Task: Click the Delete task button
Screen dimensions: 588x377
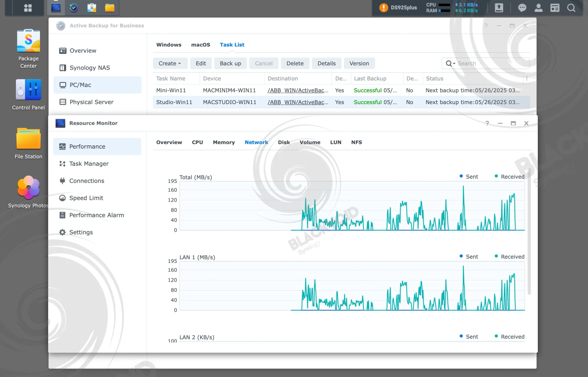Action: (x=295, y=64)
